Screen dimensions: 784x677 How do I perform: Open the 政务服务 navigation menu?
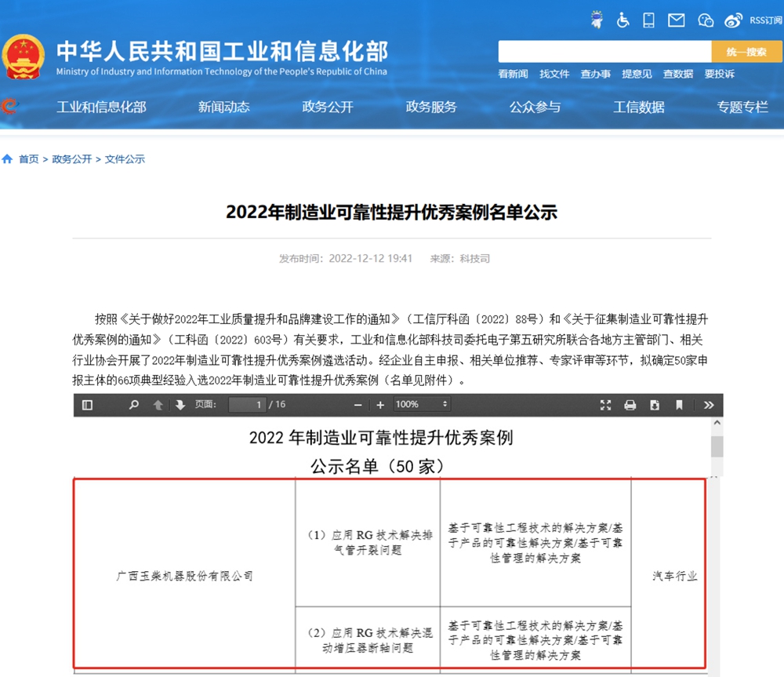431,107
